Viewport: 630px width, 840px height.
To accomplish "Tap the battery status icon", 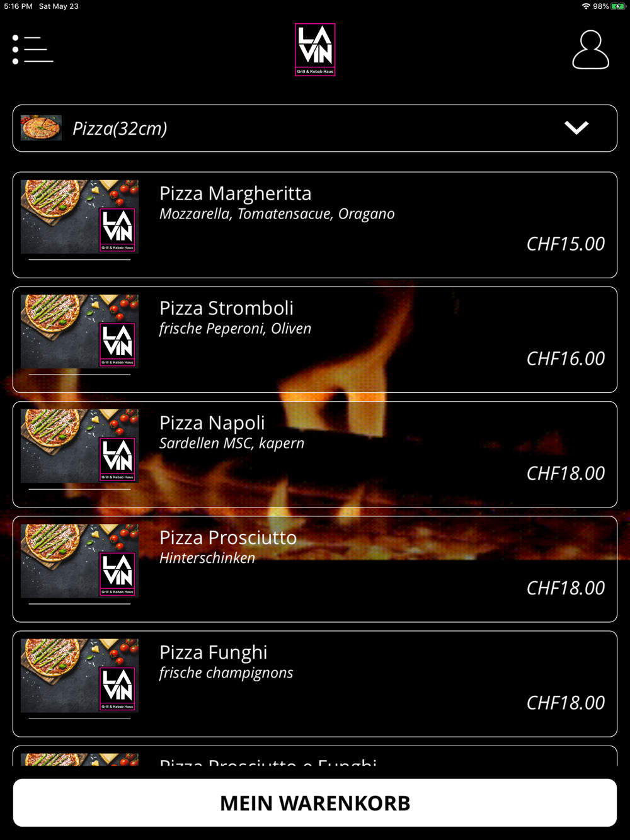I will coord(618,6).
